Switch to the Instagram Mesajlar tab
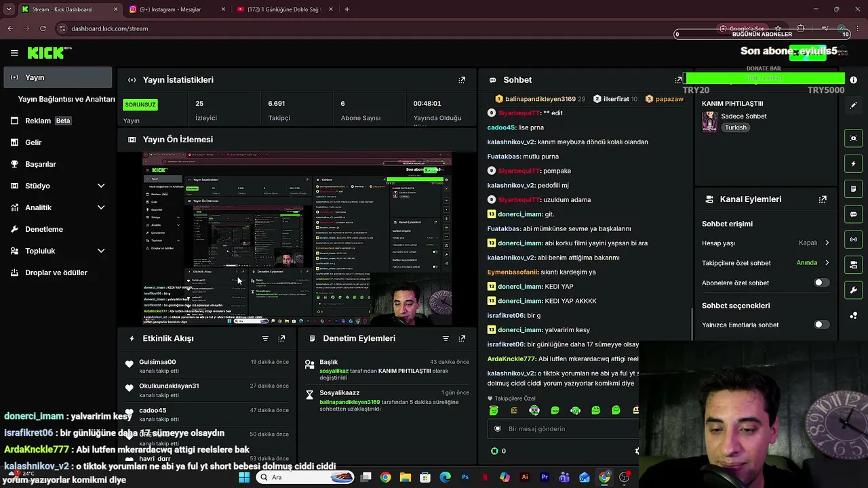Screen dimensions: 868x488 coord(177,9)
